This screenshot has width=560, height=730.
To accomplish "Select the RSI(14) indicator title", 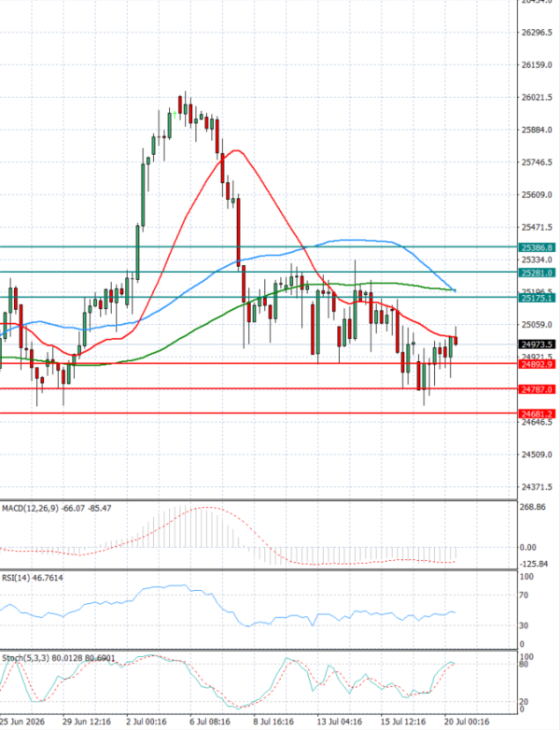I will pos(15,578).
